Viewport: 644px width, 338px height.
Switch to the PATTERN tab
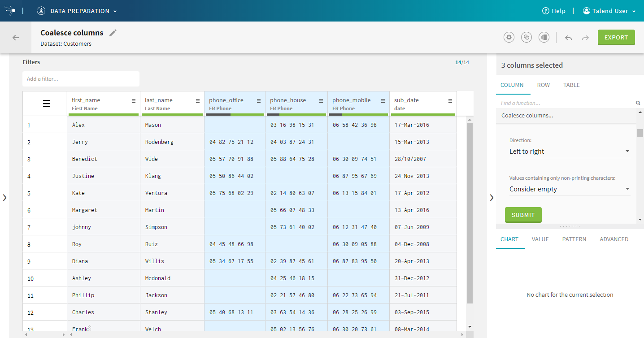[x=574, y=239]
